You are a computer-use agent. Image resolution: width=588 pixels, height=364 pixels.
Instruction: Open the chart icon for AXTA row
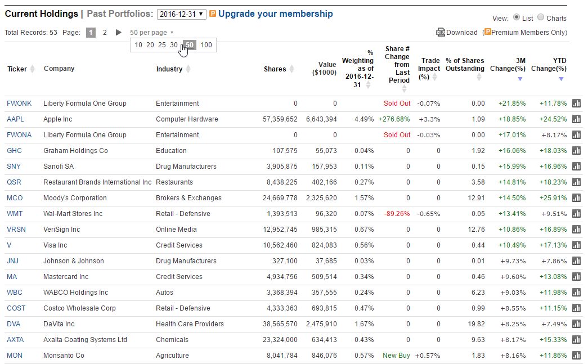pyautogui.click(x=576, y=340)
